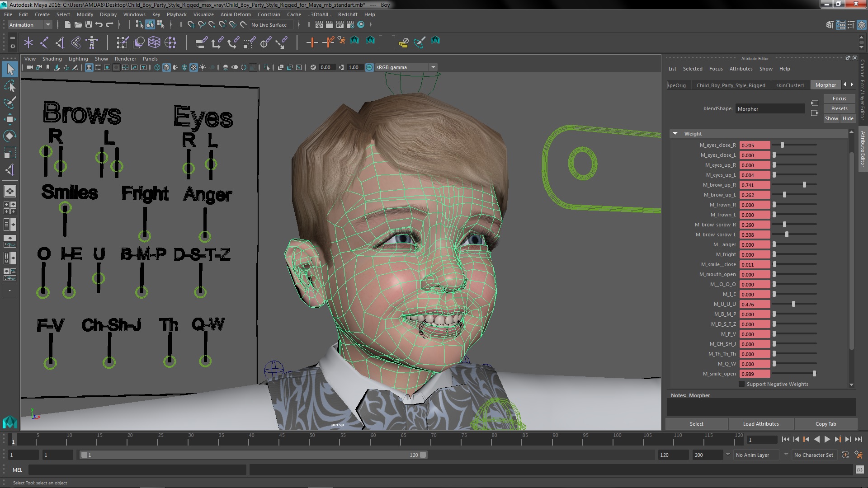Open the Animation menu set dropdown
Viewport: 868px width, 488px height.
point(30,25)
